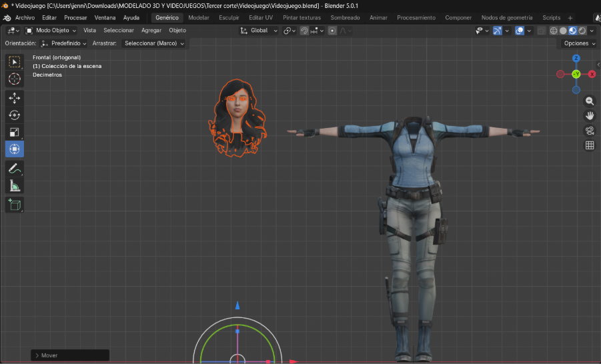Toggle snapping magnet button
This screenshot has width=601, height=364.
[x=304, y=31]
